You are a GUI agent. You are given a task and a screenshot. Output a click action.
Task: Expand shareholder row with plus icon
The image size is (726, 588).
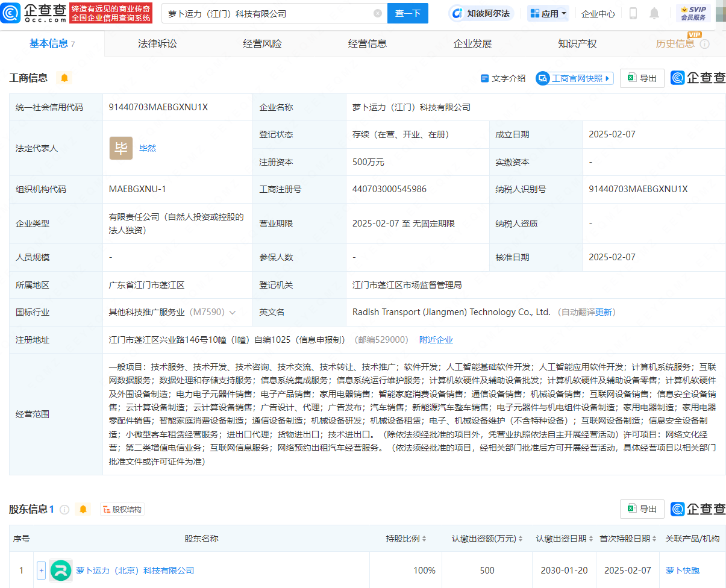(41, 571)
